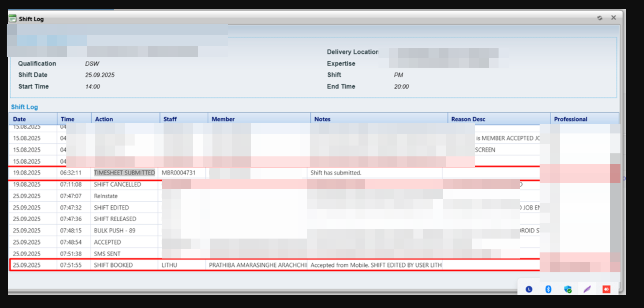Click the note 'Shift has submitted.'
The image size is (644, 308).
pos(336,173)
